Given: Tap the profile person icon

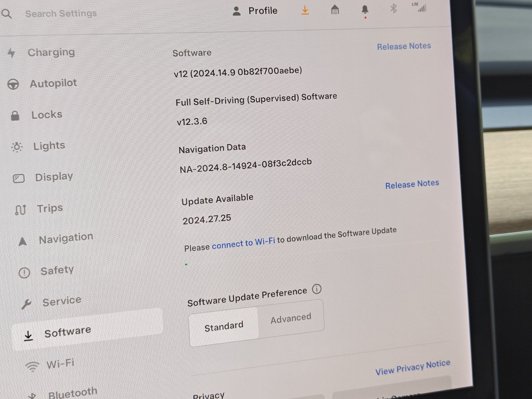Looking at the screenshot, I should click(x=237, y=11).
